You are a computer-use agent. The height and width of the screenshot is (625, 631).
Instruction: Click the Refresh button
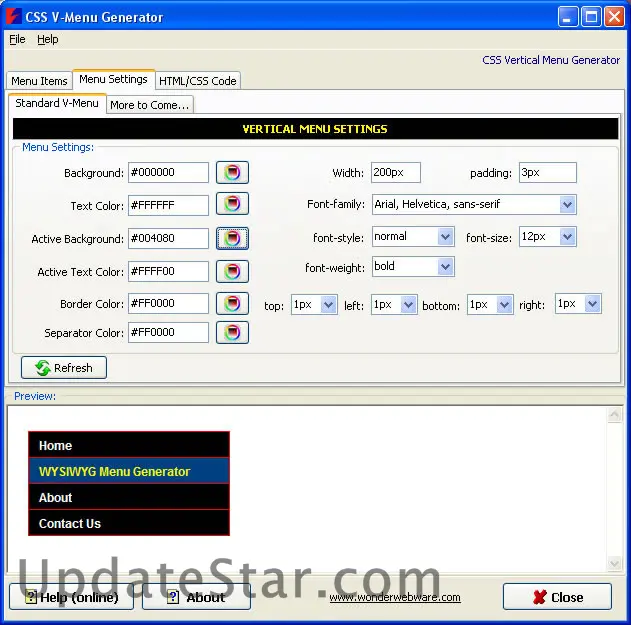pos(64,367)
